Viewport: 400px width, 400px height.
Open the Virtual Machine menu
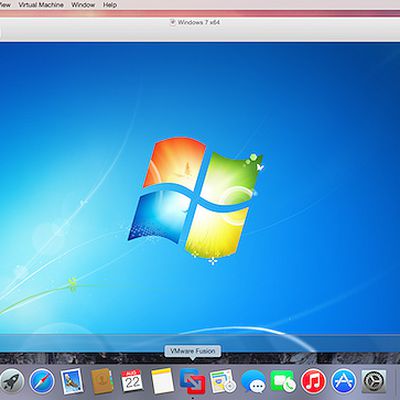(41, 5)
